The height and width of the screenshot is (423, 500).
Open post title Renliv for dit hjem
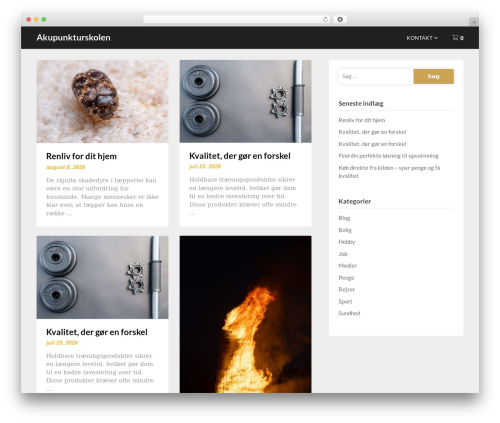point(81,156)
